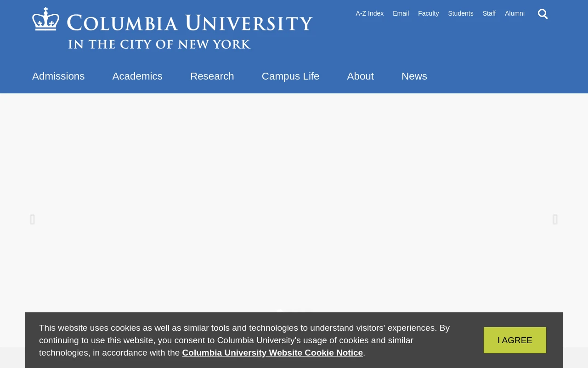
Task: Advance to next carousel slide arrow
Action: [x=555, y=219]
